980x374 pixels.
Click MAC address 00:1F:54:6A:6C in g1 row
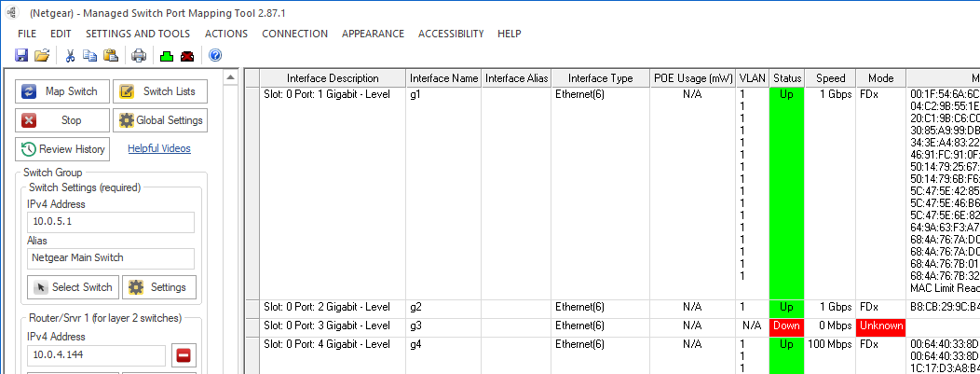[945, 94]
